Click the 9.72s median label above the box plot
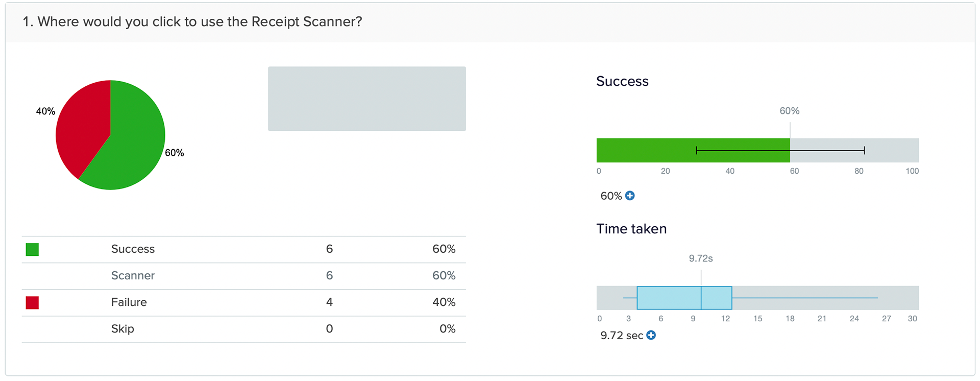980x381 pixels. click(700, 258)
